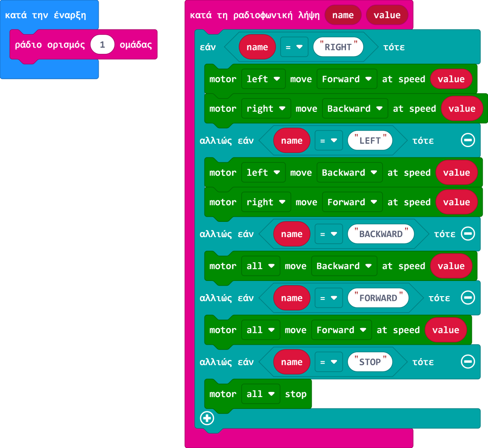488x448 pixels.
Task: Open the left motor dropdown in the RIGHT branch
Action: pyautogui.click(x=263, y=79)
